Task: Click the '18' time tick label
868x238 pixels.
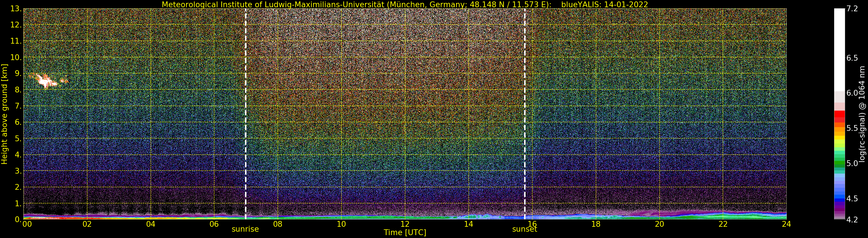Action: [x=596, y=224]
